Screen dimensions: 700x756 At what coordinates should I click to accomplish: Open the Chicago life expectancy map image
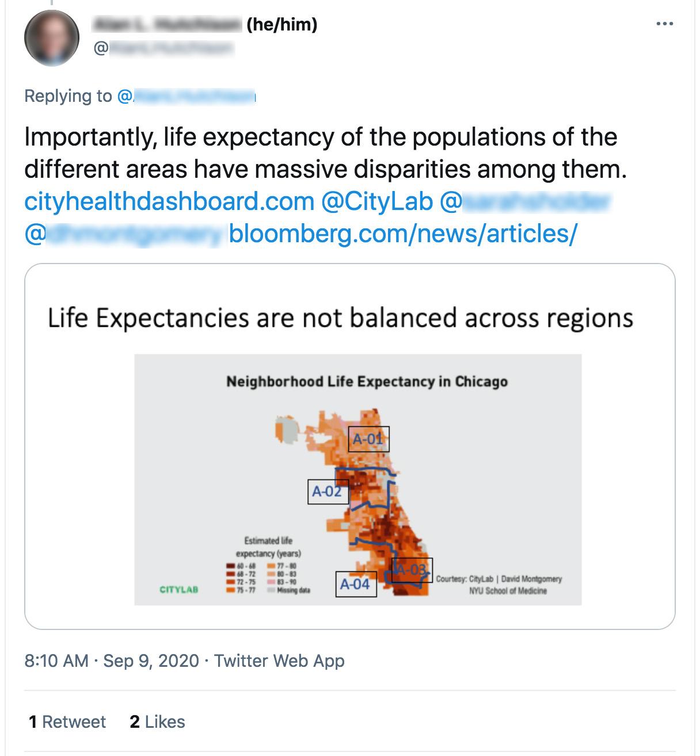click(x=350, y=446)
